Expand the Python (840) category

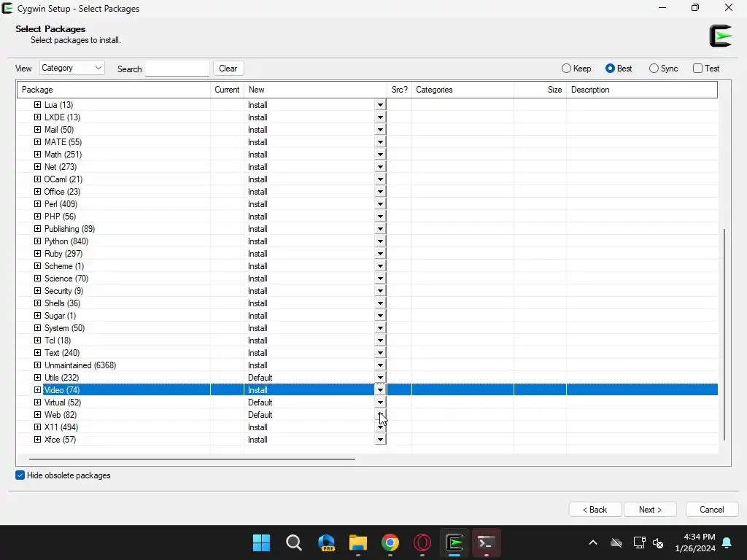(x=38, y=241)
